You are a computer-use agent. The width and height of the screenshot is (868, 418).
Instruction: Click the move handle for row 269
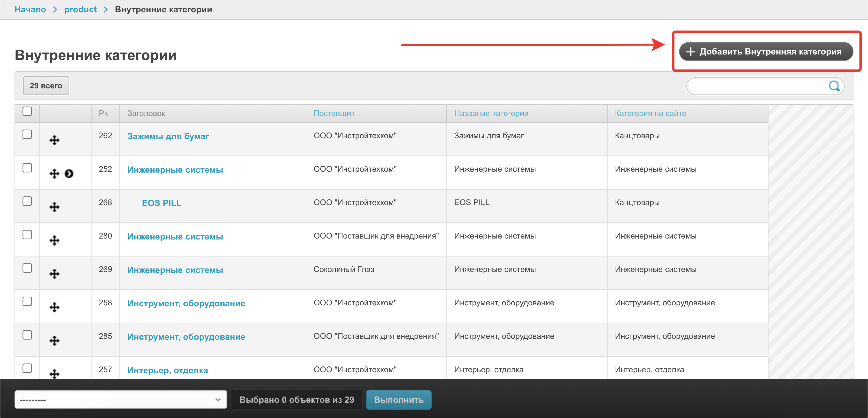point(54,273)
